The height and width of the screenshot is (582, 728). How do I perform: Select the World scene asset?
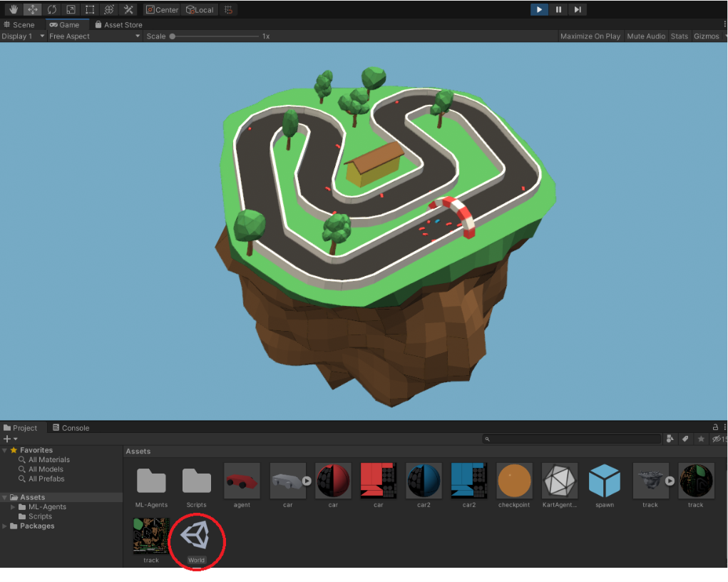click(x=195, y=536)
